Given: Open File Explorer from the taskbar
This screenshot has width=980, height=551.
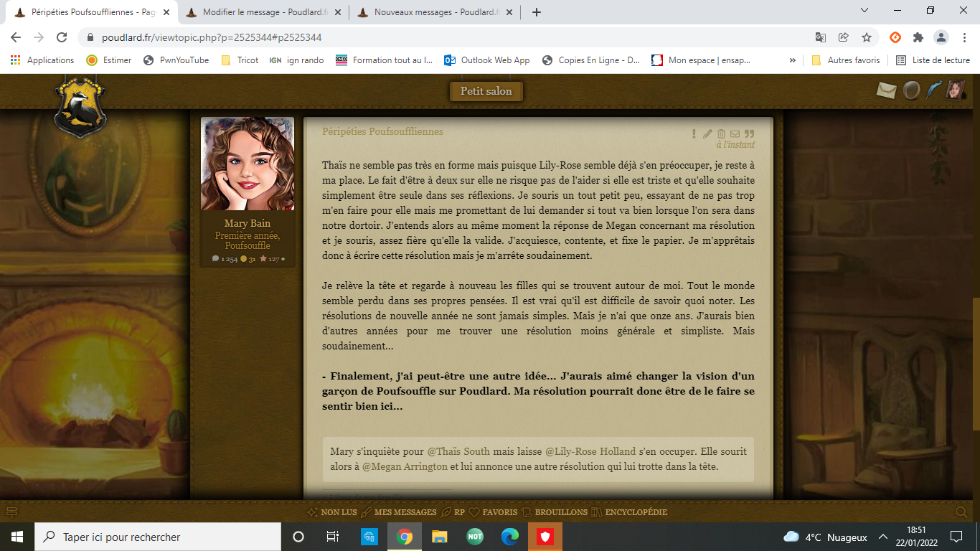Looking at the screenshot, I should pos(440,537).
